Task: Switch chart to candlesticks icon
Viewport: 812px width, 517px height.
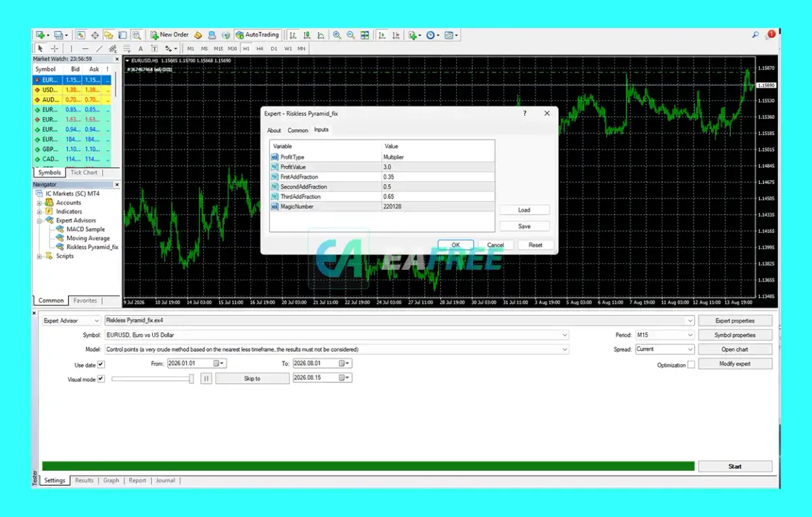Action: click(307, 35)
